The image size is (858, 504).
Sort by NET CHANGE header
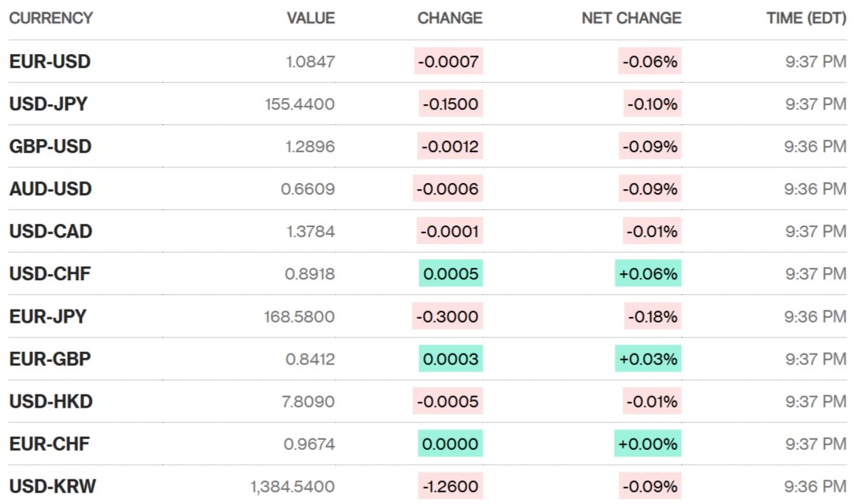[631, 18]
